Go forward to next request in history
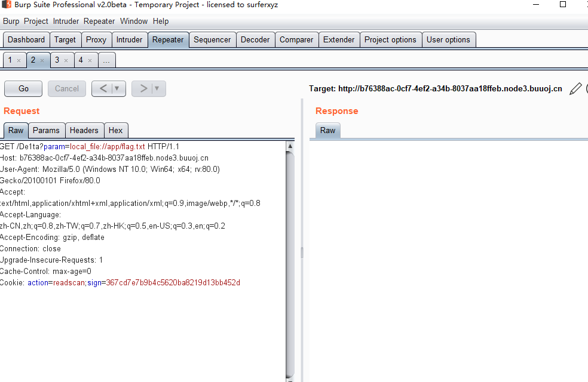 [x=143, y=88]
